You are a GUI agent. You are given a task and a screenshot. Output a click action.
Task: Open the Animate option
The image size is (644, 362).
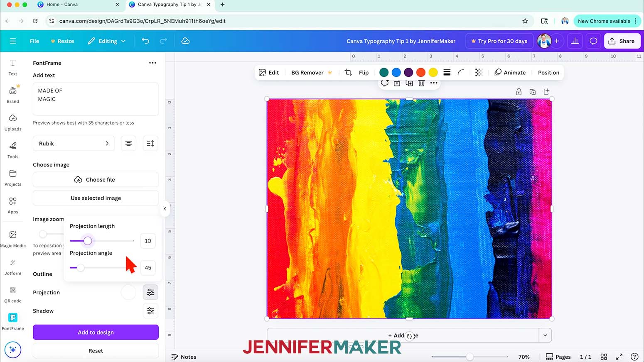pyautogui.click(x=510, y=73)
